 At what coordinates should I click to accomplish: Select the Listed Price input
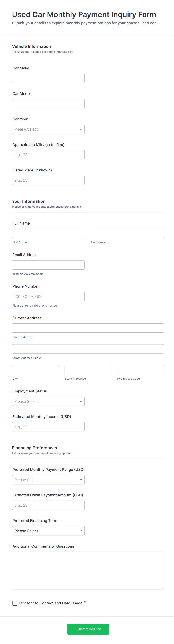click(48, 180)
